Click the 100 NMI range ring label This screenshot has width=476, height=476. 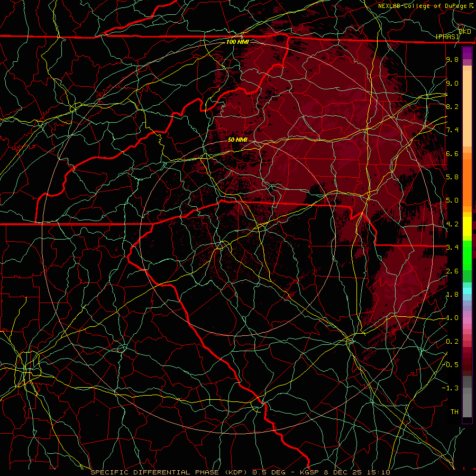(x=237, y=42)
